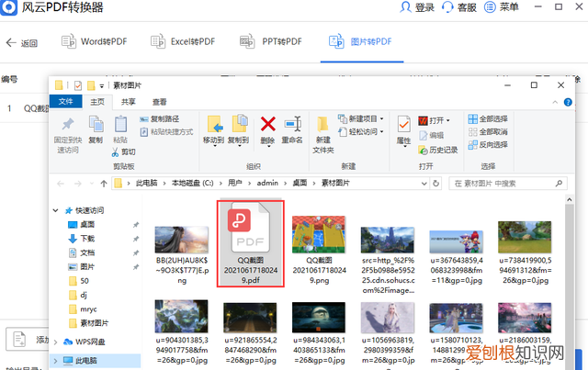The height and width of the screenshot is (370, 588).
Task: Collapse the ribbon with the chevron
Action: (555, 102)
